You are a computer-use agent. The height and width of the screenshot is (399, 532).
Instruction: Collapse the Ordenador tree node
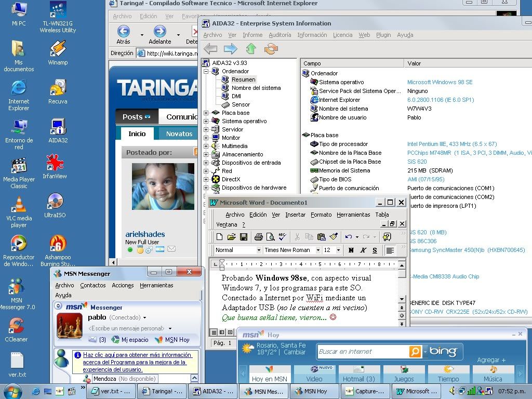206,71
